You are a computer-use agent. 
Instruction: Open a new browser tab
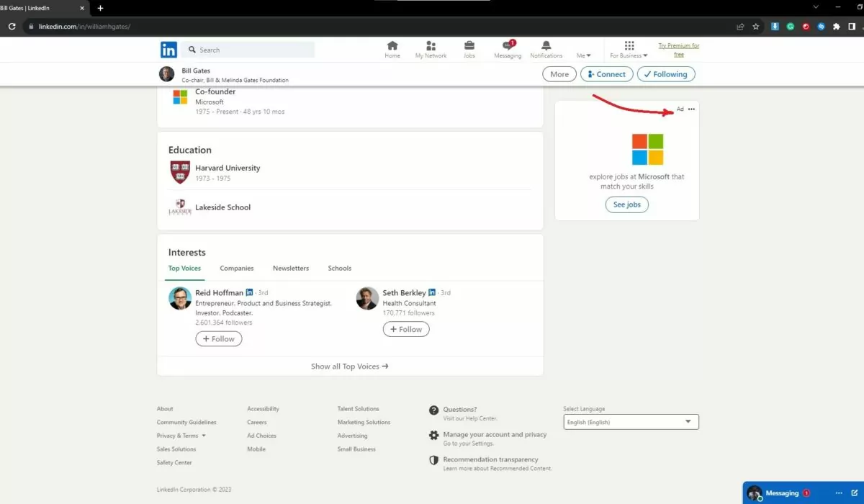coord(100,8)
